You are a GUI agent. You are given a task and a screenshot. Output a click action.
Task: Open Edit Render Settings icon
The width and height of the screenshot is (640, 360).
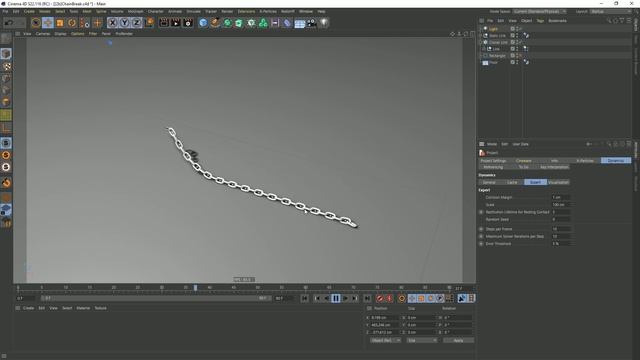coord(188,23)
